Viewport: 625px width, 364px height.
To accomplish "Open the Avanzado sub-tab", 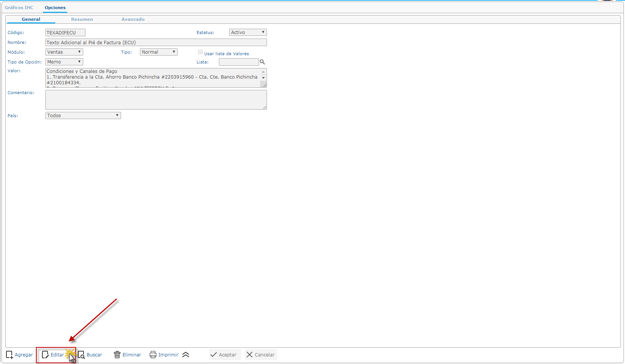I will click(x=133, y=19).
